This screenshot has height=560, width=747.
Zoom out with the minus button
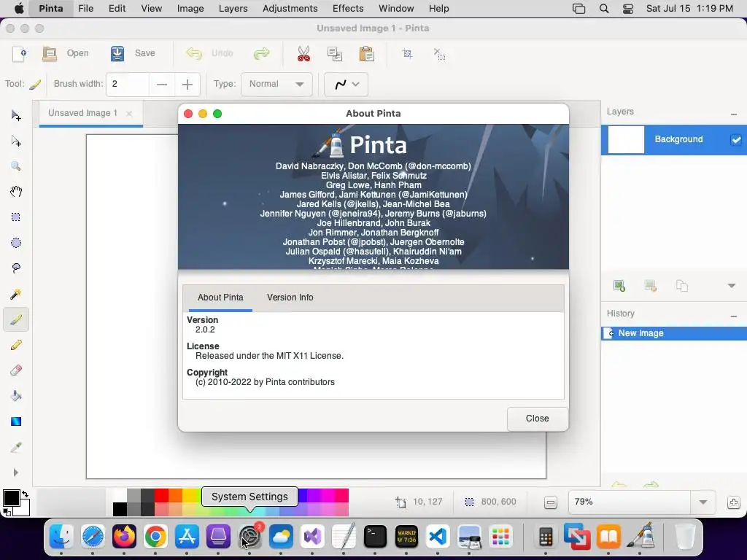coord(550,502)
